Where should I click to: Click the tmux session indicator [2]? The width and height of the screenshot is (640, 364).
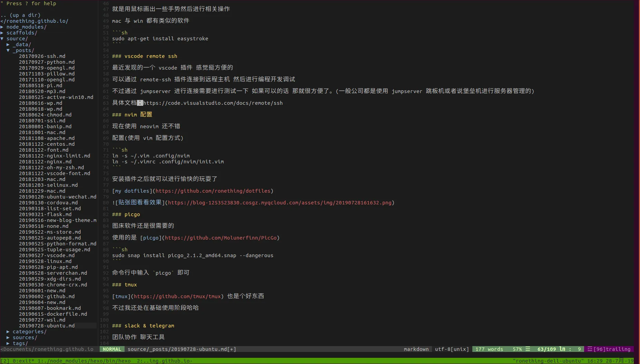tap(5, 361)
